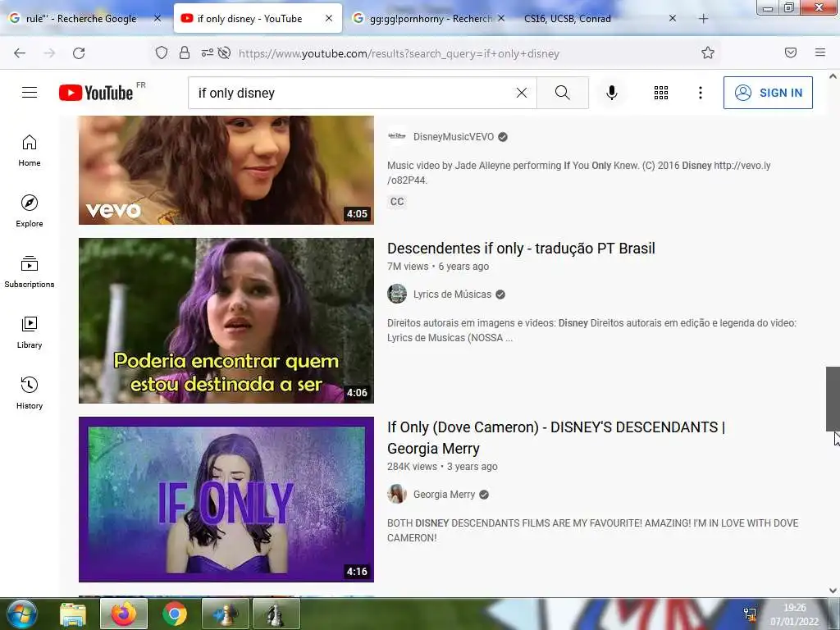Open the Lyrics de Músicas channel link
This screenshot has height=630, width=840.
[452, 294]
